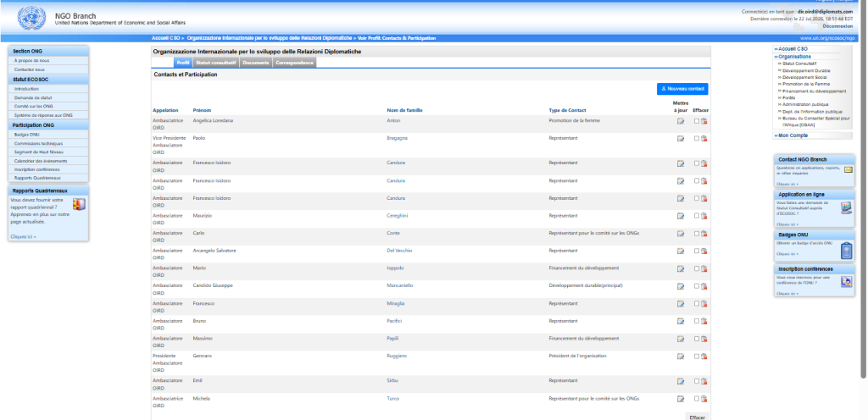Click the trash icon for Paolo Bragagna

[x=704, y=139]
